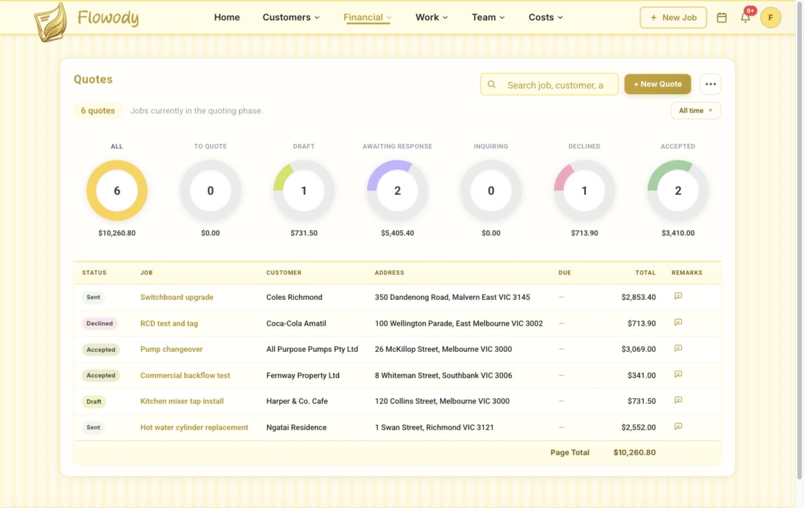The height and width of the screenshot is (508, 812).
Task: Open the Pump changeover job
Action: click(x=171, y=349)
